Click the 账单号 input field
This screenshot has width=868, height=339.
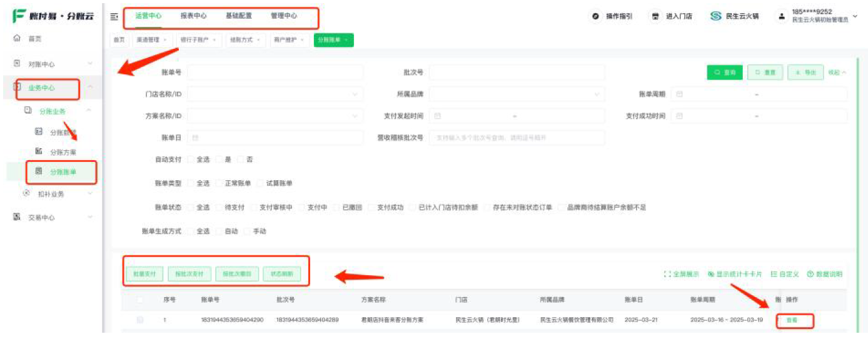(x=275, y=73)
